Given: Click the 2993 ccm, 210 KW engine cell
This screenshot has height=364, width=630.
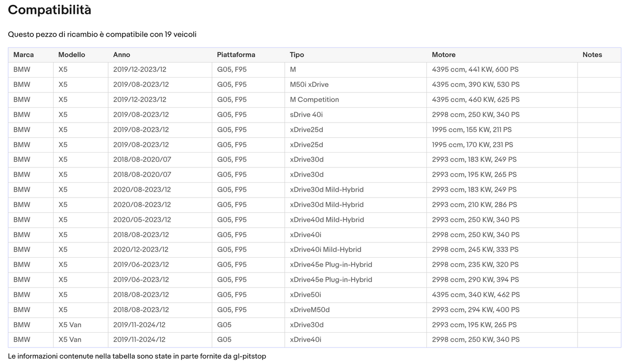Looking at the screenshot, I should [x=474, y=205].
